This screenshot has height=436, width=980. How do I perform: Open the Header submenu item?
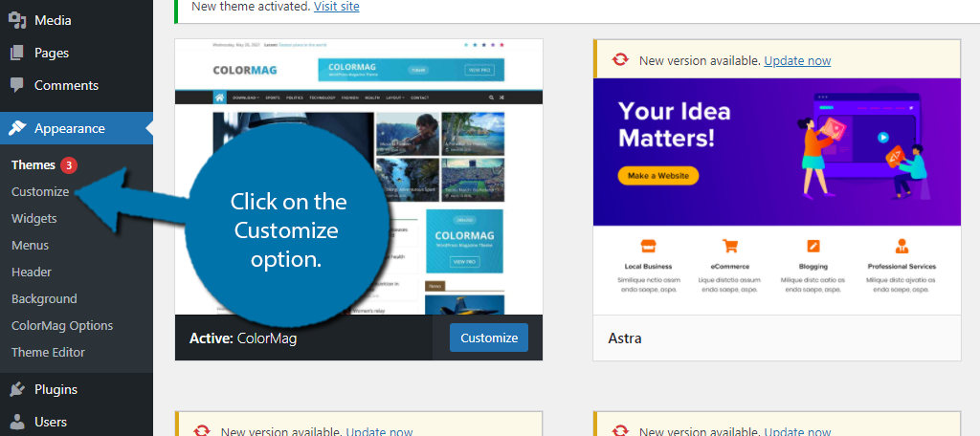click(32, 272)
